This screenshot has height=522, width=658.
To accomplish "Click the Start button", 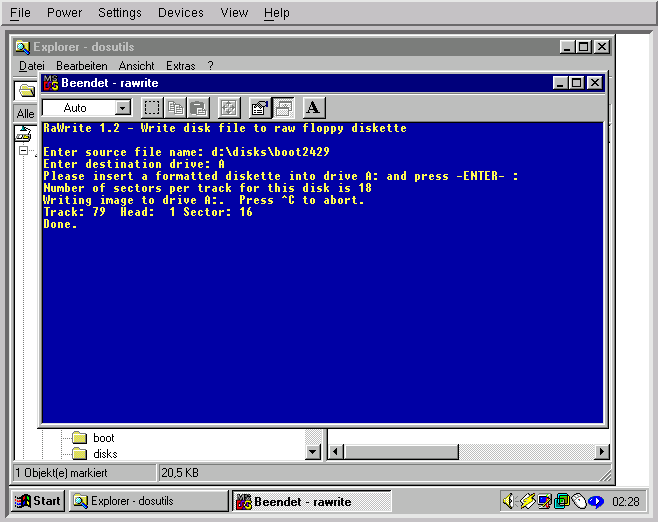I will click(38, 501).
